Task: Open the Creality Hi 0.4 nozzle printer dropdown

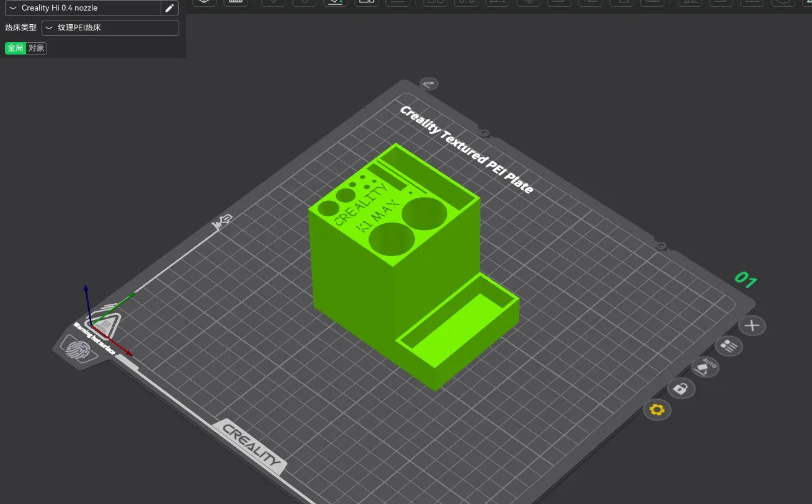Action: [x=83, y=8]
